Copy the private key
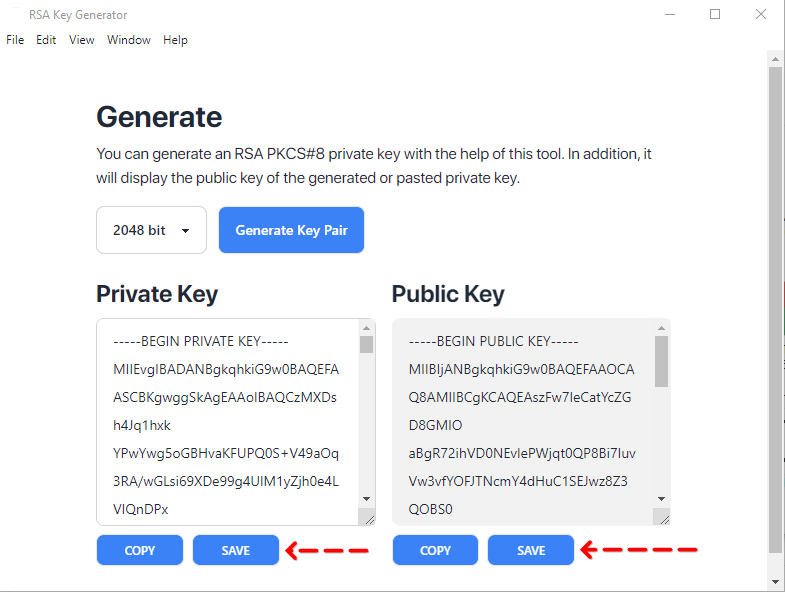Image resolution: width=785 pixels, height=592 pixels. [x=140, y=550]
